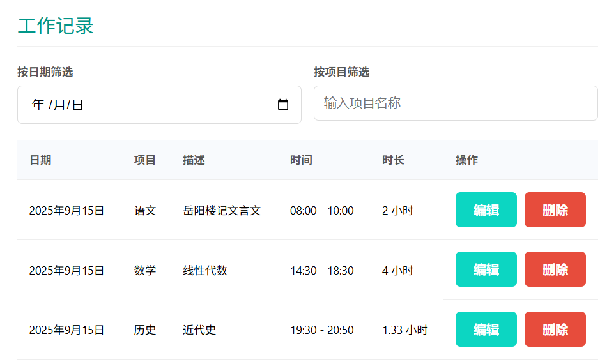616x364 pixels.
Task: Click the 操作 column header
Action: tap(466, 160)
